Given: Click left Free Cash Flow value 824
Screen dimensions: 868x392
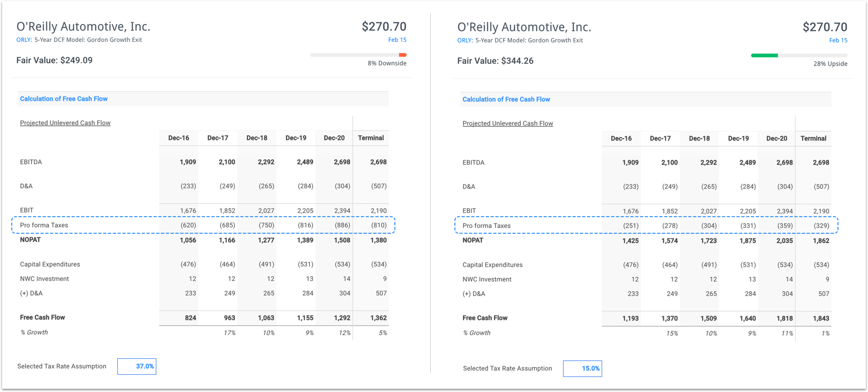Looking at the screenshot, I should point(190,318).
